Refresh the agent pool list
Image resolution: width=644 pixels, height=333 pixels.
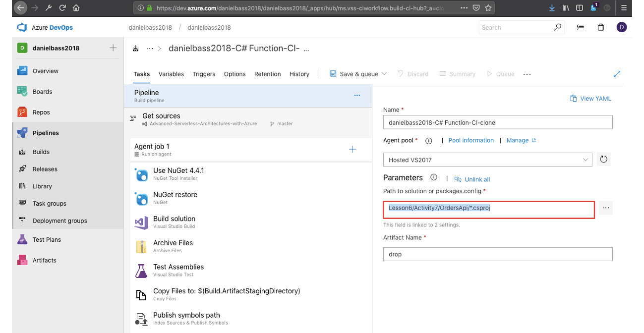(x=603, y=160)
